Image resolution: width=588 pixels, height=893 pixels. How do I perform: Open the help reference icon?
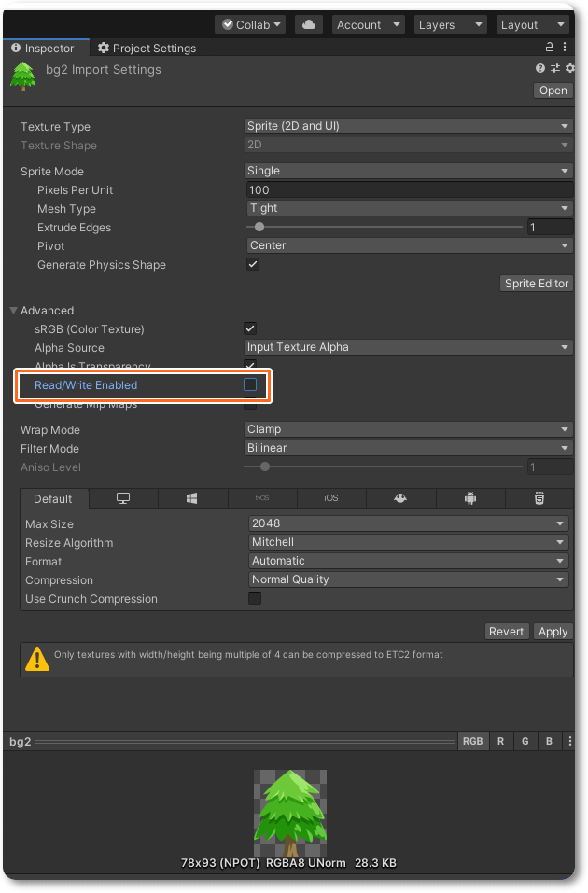click(x=540, y=68)
